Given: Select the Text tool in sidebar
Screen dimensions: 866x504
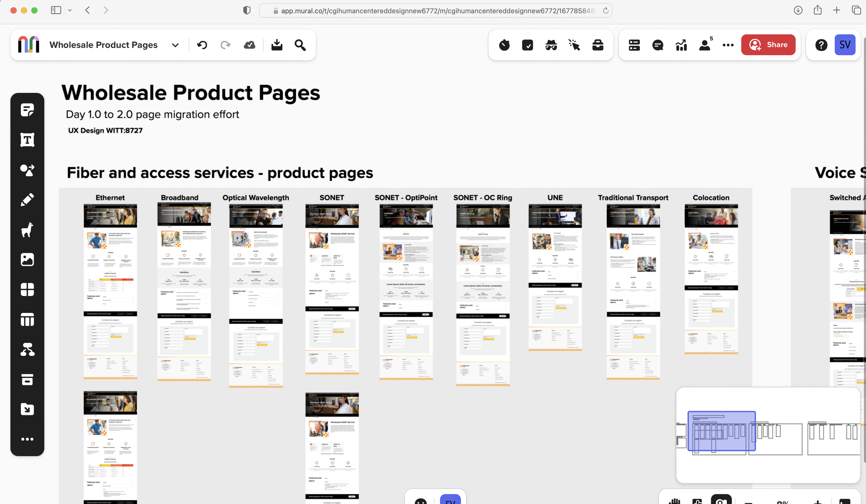Looking at the screenshot, I should [x=27, y=140].
